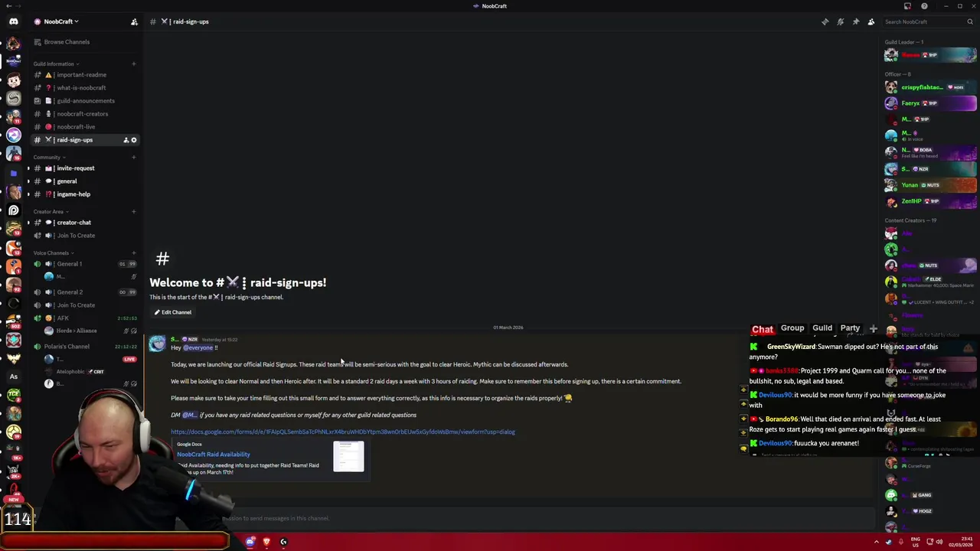Image resolution: width=980 pixels, height=551 pixels.
Task: Focus the Search NoobCraft field
Action: pos(928,21)
